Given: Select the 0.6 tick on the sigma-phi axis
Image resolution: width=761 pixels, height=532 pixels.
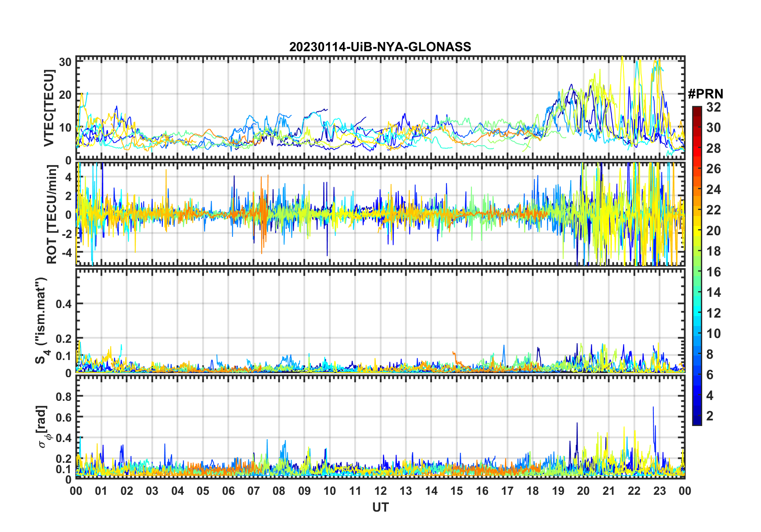Looking at the screenshot, I should [x=64, y=417].
